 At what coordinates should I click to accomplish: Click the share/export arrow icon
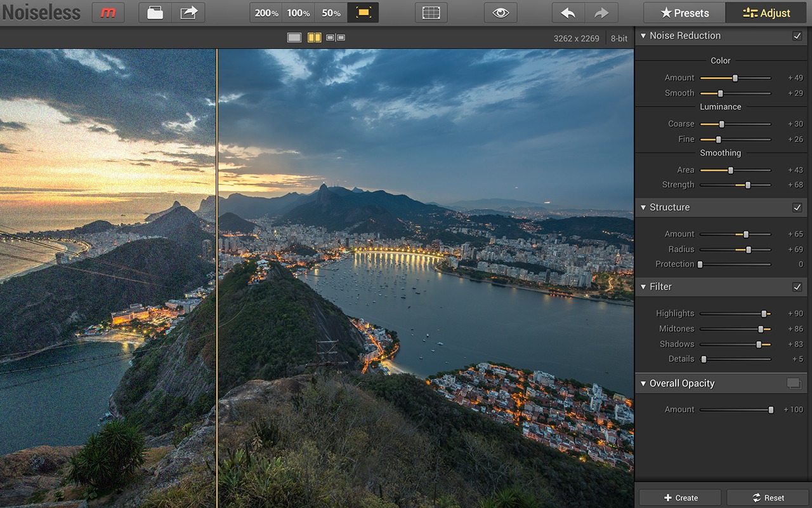click(x=188, y=13)
